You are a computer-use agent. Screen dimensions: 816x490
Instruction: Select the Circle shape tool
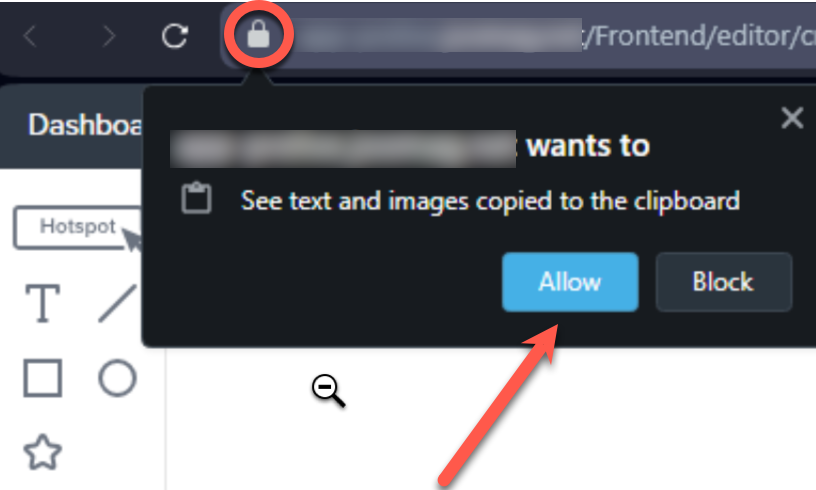click(118, 378)
